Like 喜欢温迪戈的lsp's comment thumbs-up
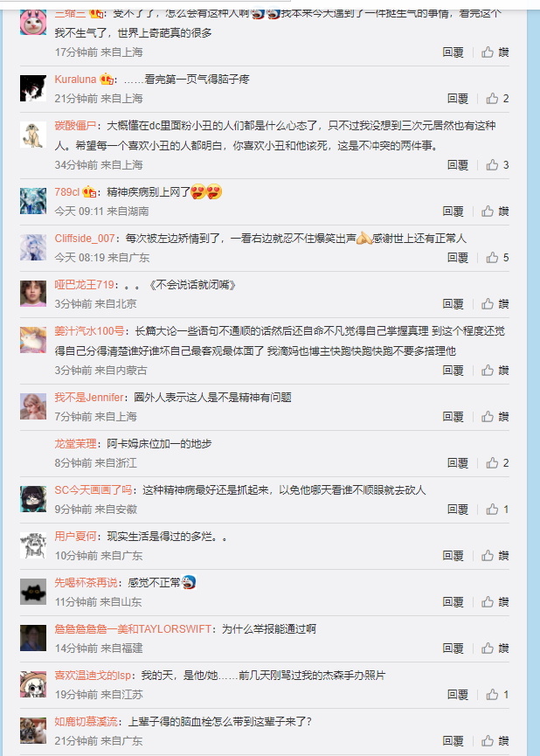540x756 pixels. 497,694
